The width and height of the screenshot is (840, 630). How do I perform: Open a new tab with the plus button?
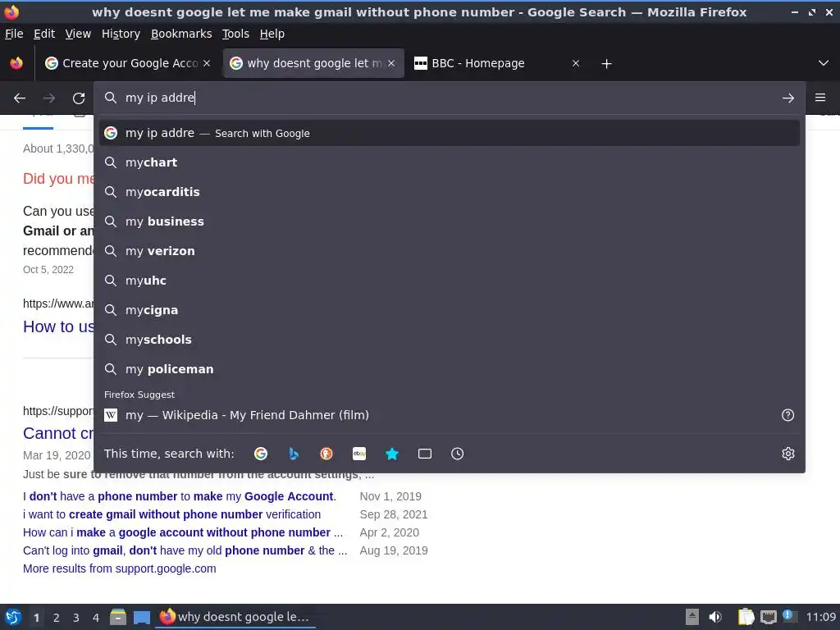606,64
